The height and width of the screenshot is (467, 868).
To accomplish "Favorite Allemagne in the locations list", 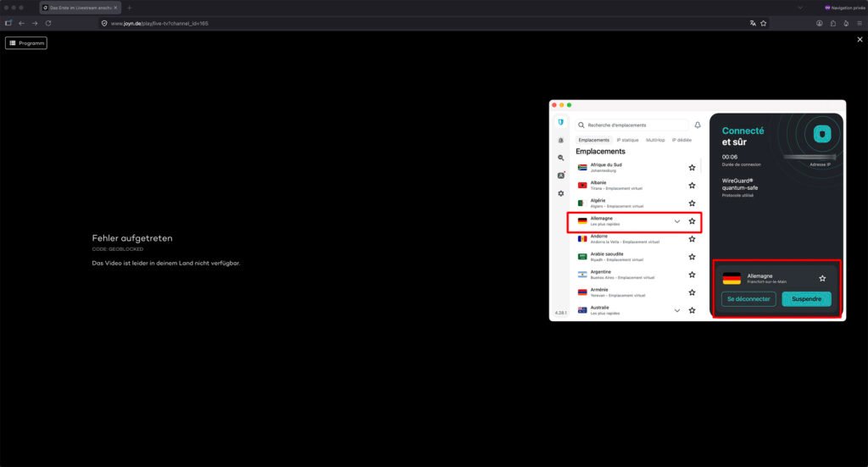I will click(692, 221).
